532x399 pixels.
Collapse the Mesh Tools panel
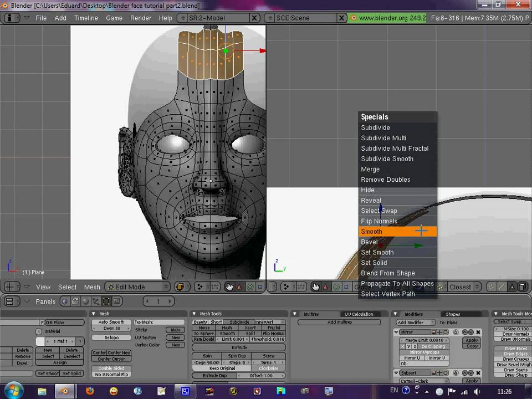coord(195,314)
